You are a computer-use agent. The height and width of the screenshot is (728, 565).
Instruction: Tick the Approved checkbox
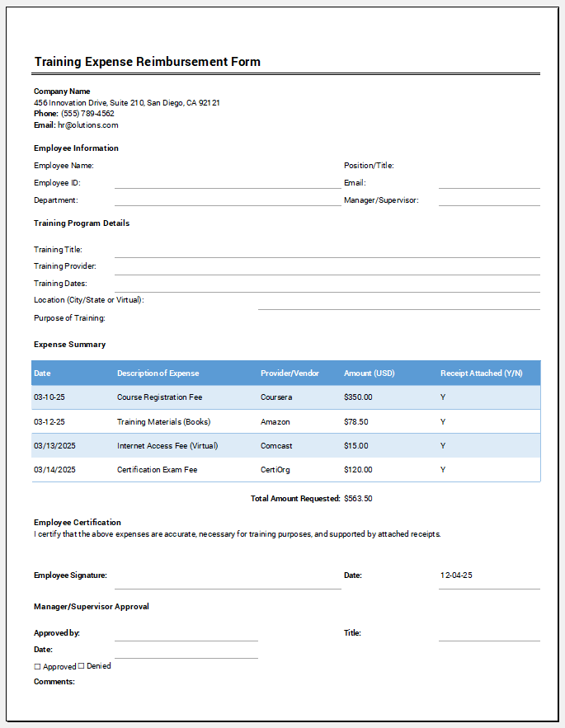point(38,667)
